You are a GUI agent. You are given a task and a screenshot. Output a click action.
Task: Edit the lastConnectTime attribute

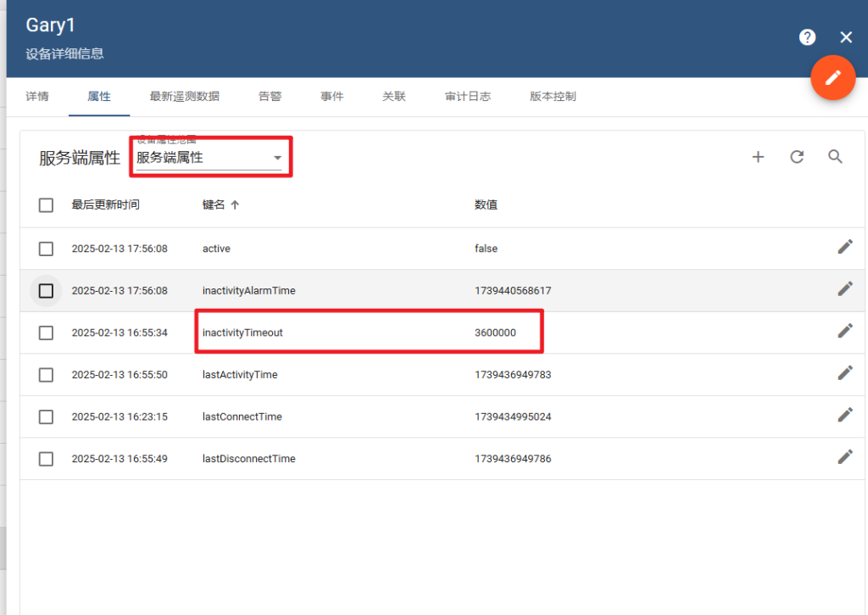click(845, 415)
